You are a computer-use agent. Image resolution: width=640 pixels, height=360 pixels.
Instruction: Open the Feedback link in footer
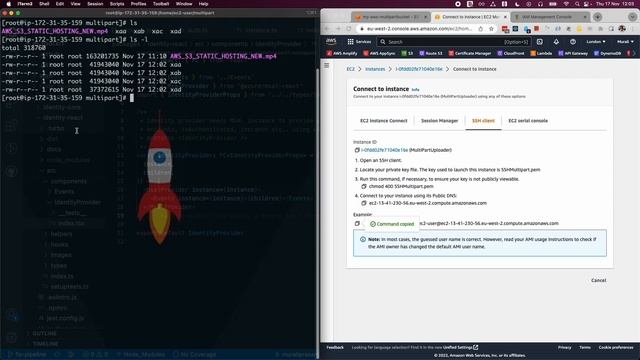335,347
